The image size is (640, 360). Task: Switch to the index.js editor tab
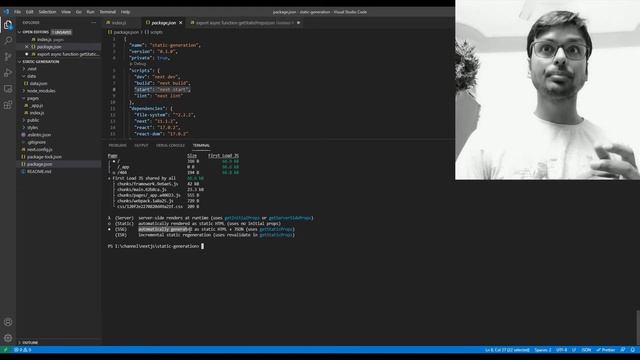point(119,23)
